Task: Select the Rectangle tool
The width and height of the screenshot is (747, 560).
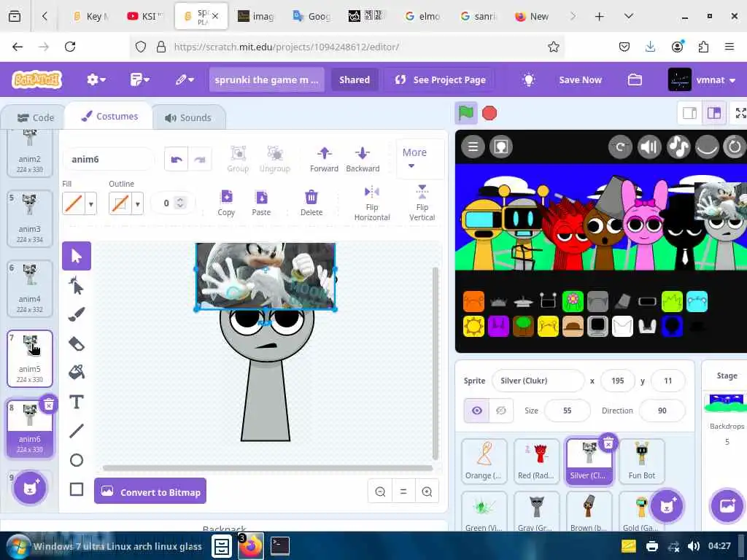Action: [x=76, y=489]
